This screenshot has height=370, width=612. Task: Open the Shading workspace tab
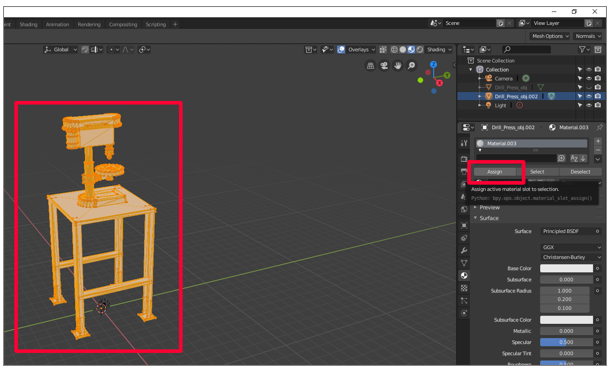click(28, 24)
